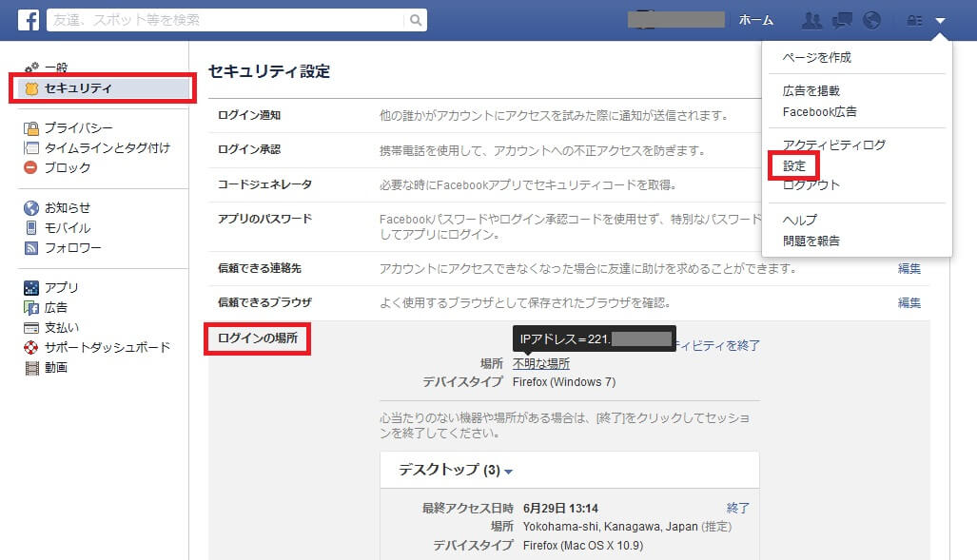This screenshot has height=560, width=977.
Task: Click 編集 for 信頼できるブラウザ
Action: (909, 302)
